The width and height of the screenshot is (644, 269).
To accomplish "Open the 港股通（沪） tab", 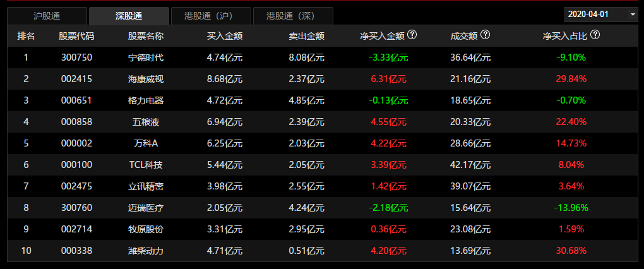I will 211,16.
